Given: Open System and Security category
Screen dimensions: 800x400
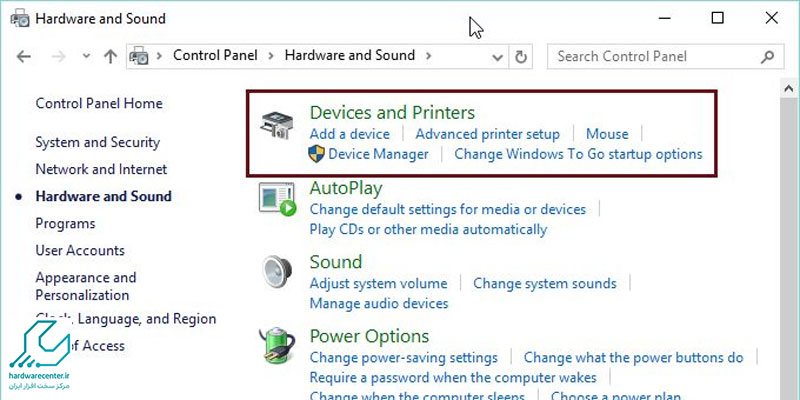Looking at the screenshot, I should click(x=97, y=142).
